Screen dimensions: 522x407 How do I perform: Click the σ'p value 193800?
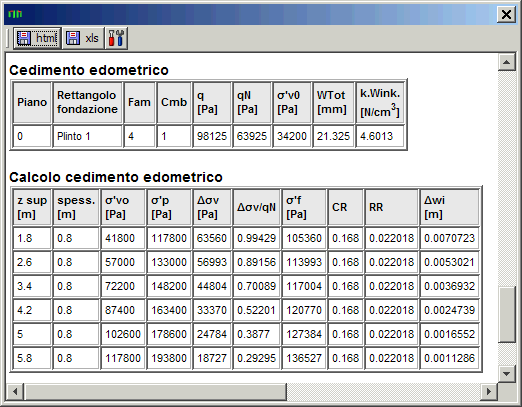[x=169, y=358]
